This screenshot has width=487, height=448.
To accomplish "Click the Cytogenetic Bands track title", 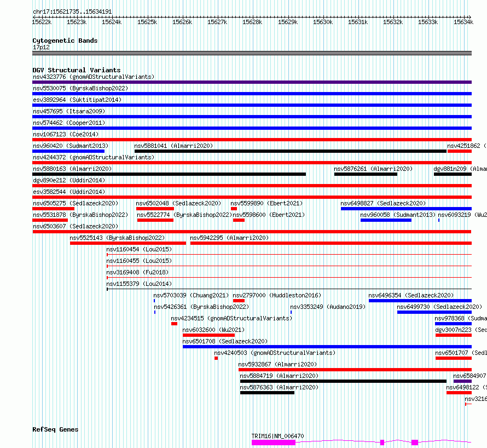I will (x=65, y=41).
